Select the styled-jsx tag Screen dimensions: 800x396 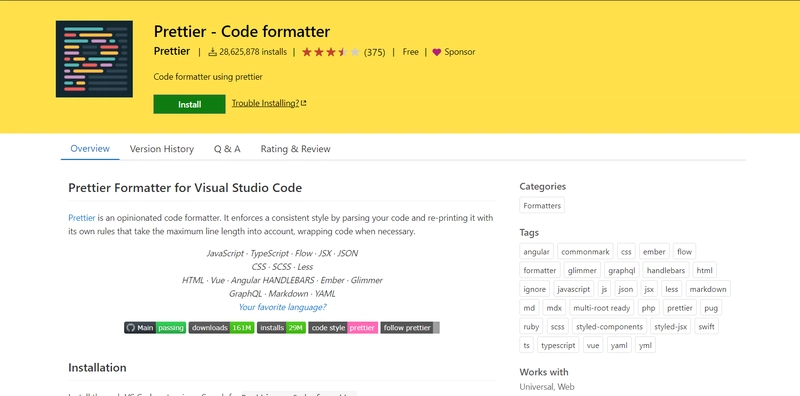670,327
